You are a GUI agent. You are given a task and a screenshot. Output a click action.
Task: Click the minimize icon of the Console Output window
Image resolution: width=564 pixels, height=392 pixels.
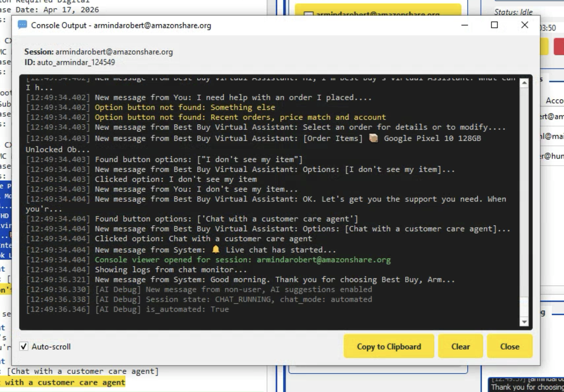coord(464,25)
